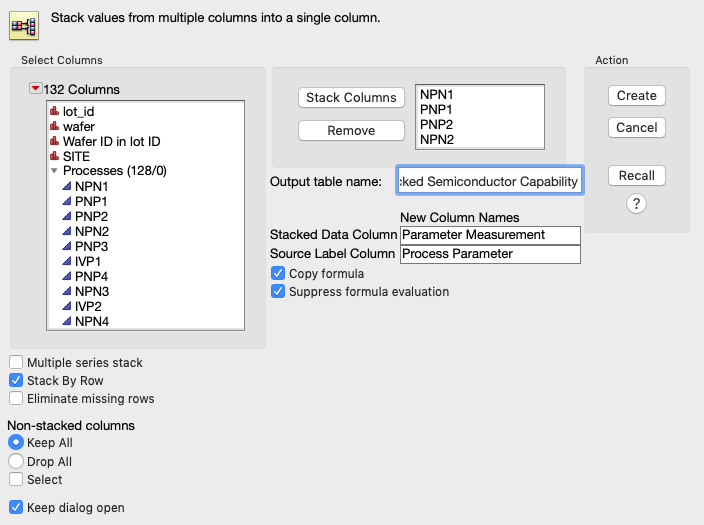Click the nominal icon beside lot_id

coord(54,112)
